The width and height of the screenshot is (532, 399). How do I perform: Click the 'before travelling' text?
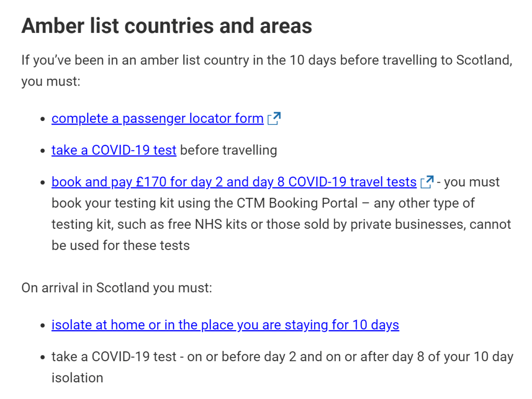(x=229, y=150)
